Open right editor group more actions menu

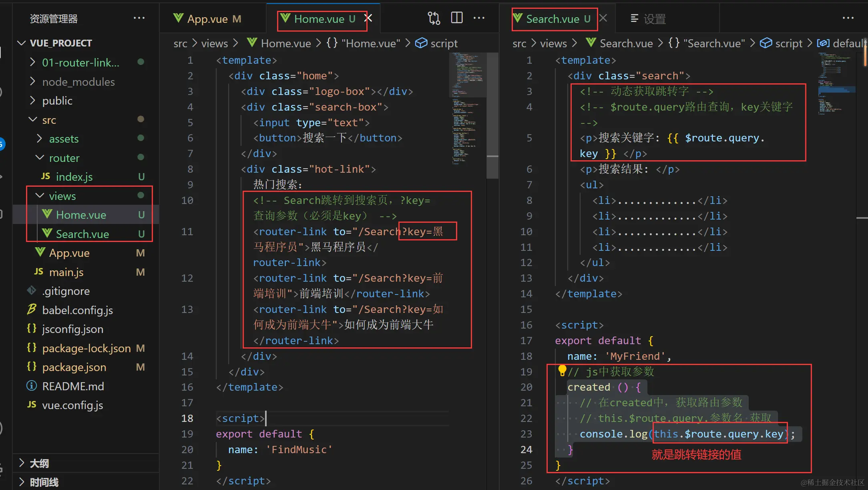tap(848, 18)
